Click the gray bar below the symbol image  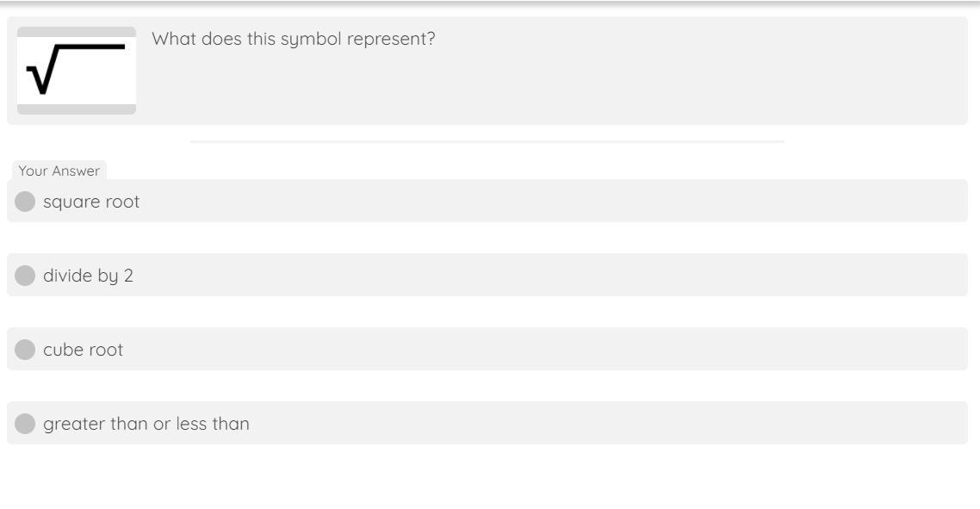(77, 109)
